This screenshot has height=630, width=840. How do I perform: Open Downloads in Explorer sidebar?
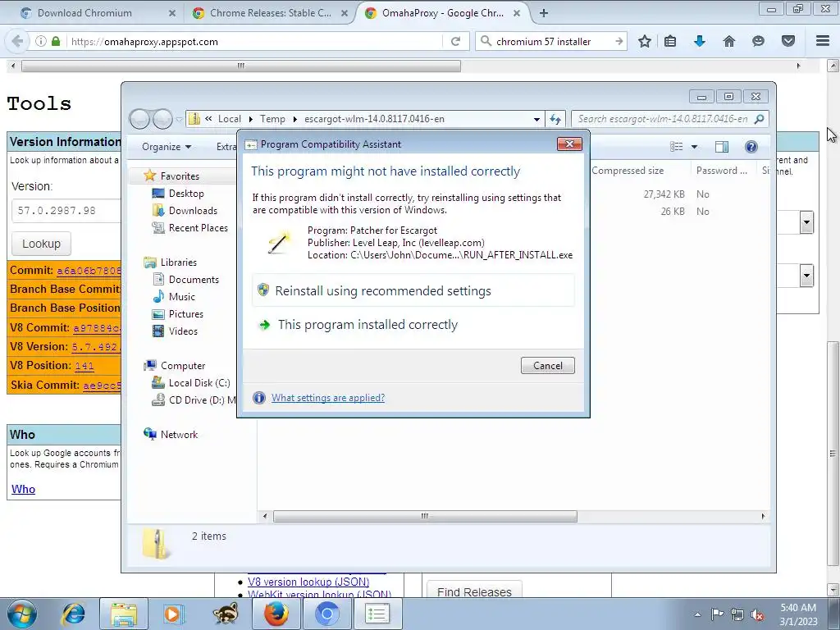click(193, 211)
